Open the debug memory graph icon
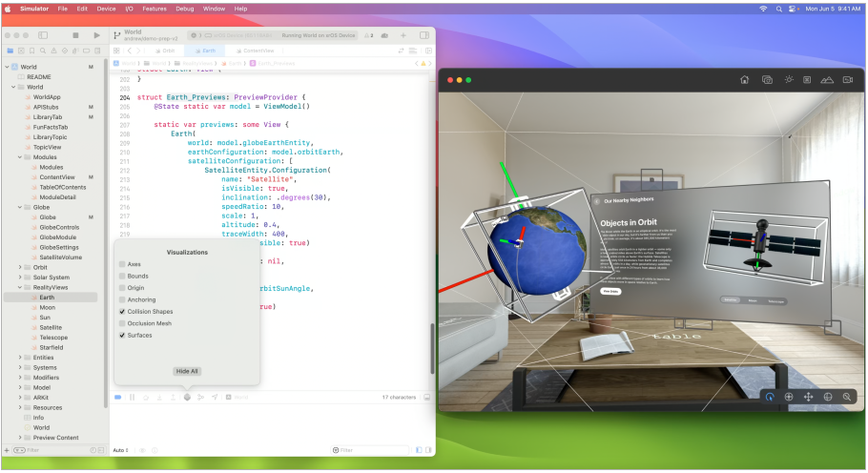The image size is (868, 473). click(201, 397)
